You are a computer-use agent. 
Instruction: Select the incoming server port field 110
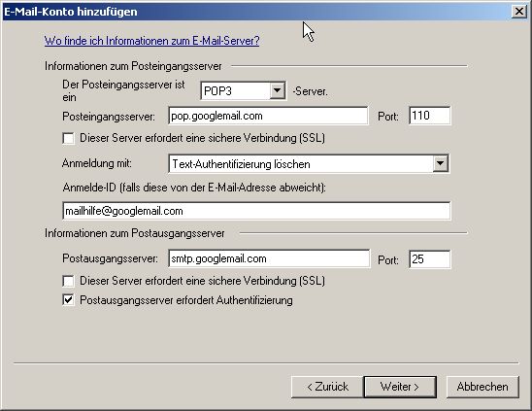click(430, 116)
